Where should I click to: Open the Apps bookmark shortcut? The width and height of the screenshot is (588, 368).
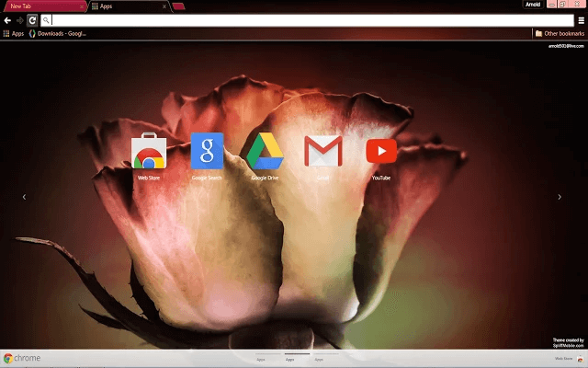[x=14, y=34]
